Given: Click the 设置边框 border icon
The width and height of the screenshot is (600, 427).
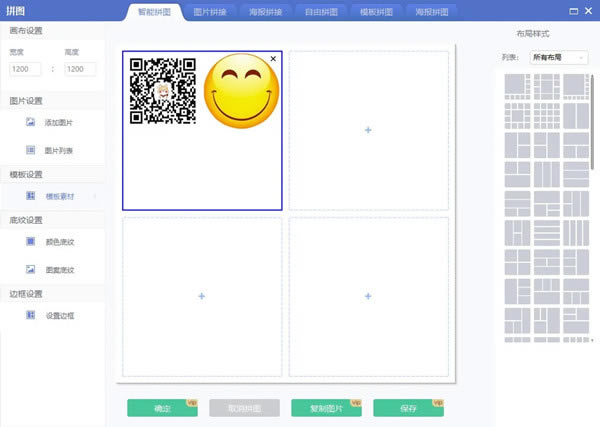Looking at the screenshot, I should point(31,315).
